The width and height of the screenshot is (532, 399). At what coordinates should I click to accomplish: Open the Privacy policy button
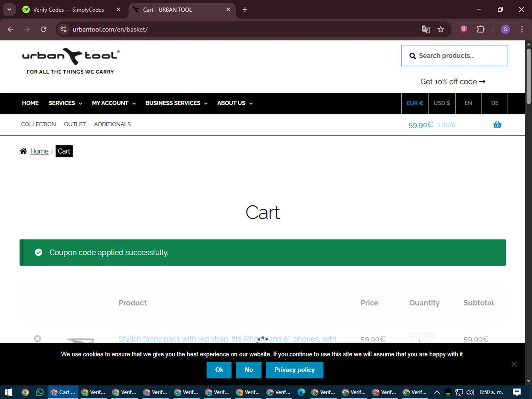[x=295, y=370]
